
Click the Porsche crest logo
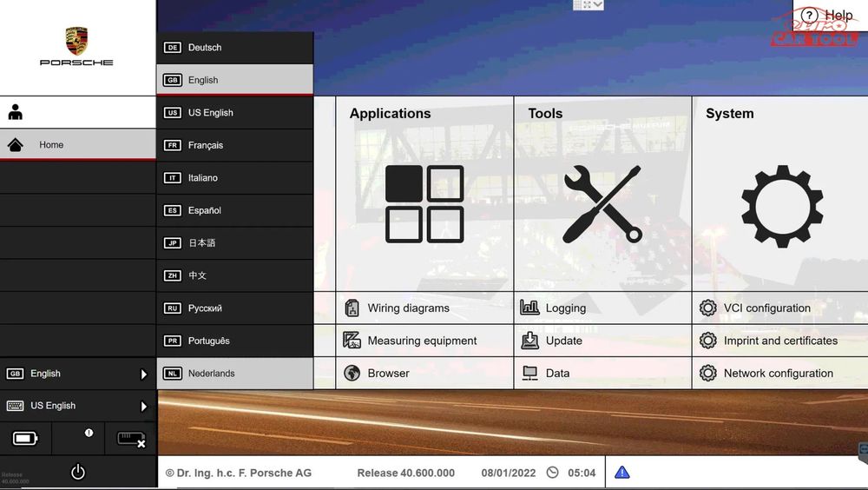point(76,41)
